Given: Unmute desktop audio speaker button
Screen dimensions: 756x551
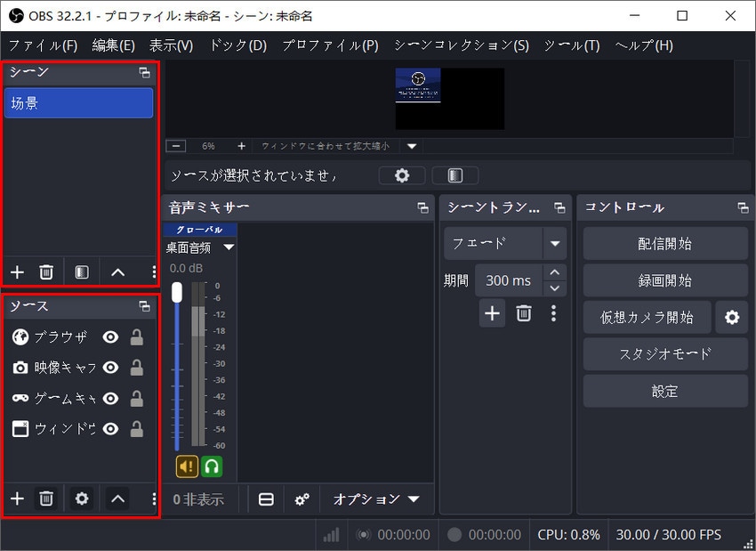Looking at the screenshot, I should coord(187,466).
